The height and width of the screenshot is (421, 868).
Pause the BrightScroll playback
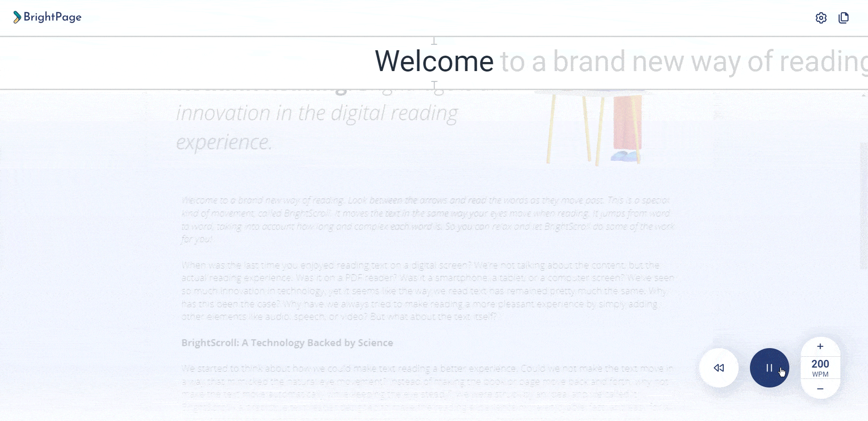pyautogui.click(x=769, y=368)
